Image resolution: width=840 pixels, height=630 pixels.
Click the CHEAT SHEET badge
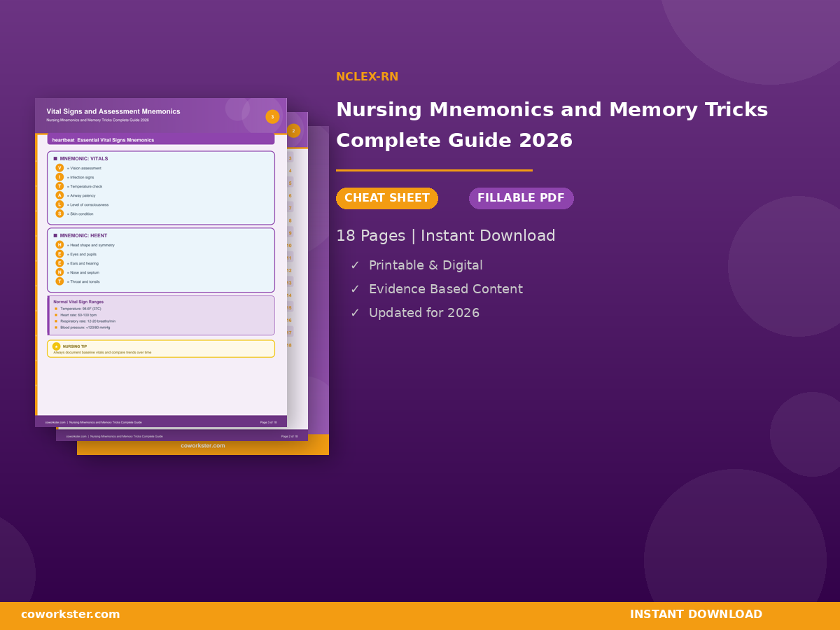(387, 198)
